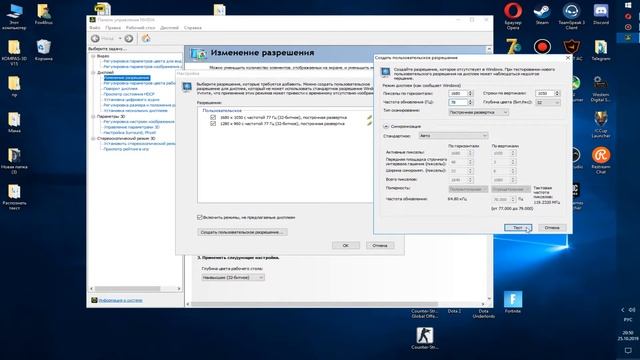Click the Back arrow in NVIDIA toolbar
This screenshot has width=640, height=360.
pos(95,38)
